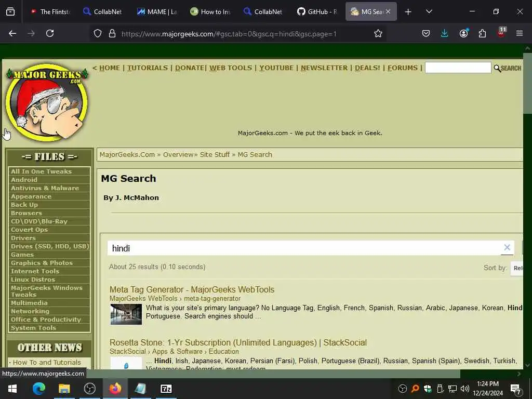
Task: Open the Windows Start button
Action: (x=12, y=389)
